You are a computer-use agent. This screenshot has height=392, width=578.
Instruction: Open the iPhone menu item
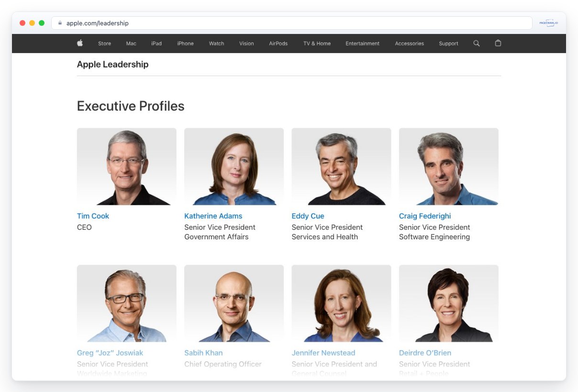point(185,44)
